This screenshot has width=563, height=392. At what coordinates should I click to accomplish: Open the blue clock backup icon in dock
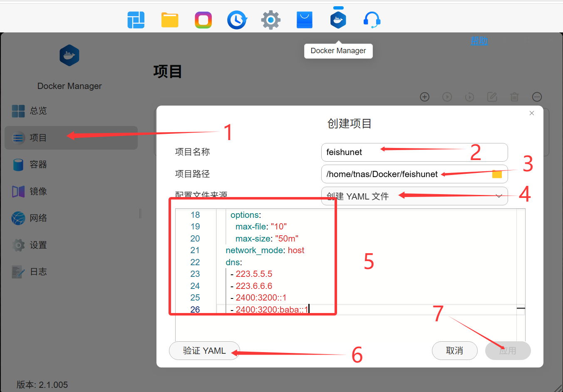[x=237, y=20]
